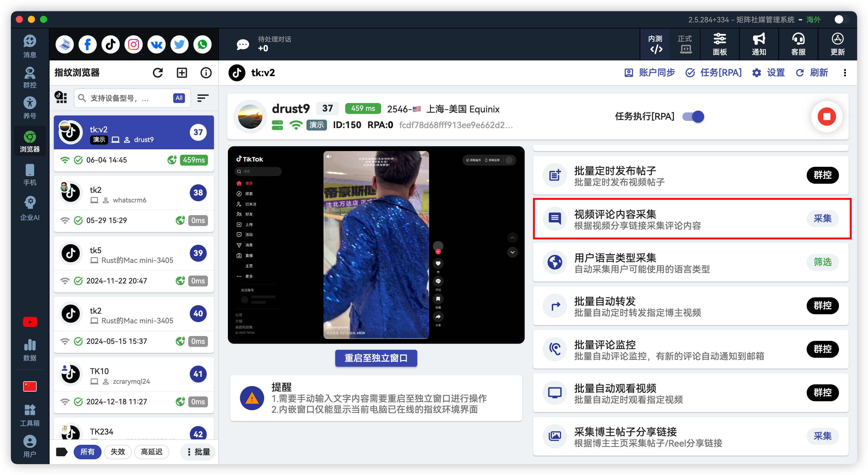868x475 pixels.
Task: Go to 群控 in the sidebar
Action: pyautogui.click(x=30, y=77)
